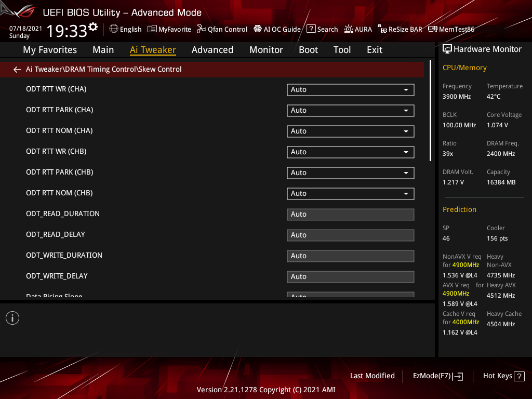Switch to the Advanced tab

(212, 49)
